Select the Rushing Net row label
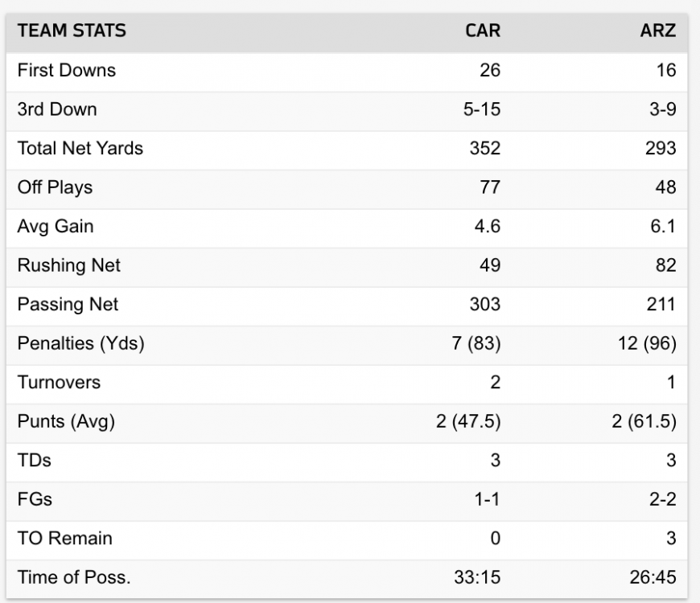The height and width of the screenshot is (603, 700). [68, 265]
